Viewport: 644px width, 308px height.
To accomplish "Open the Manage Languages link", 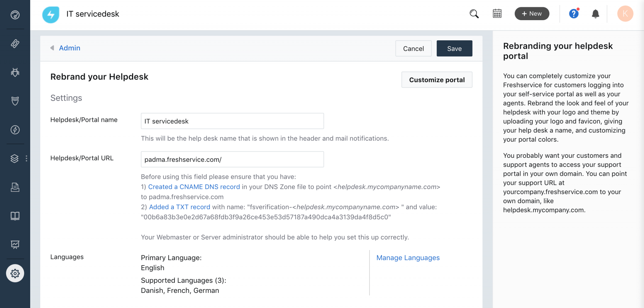I will pos(408,258).
